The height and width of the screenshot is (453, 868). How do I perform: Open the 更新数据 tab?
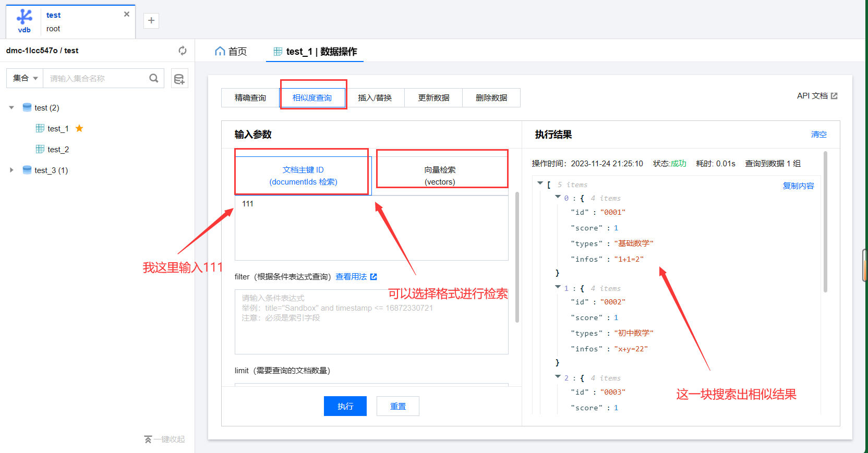coord(433,97)
